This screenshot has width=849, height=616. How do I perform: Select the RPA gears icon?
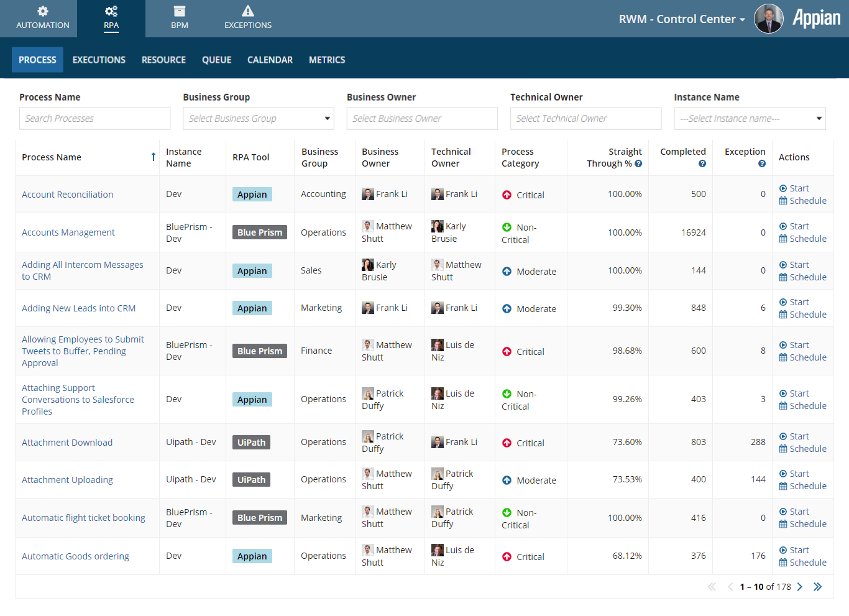[x=111, y=11]
